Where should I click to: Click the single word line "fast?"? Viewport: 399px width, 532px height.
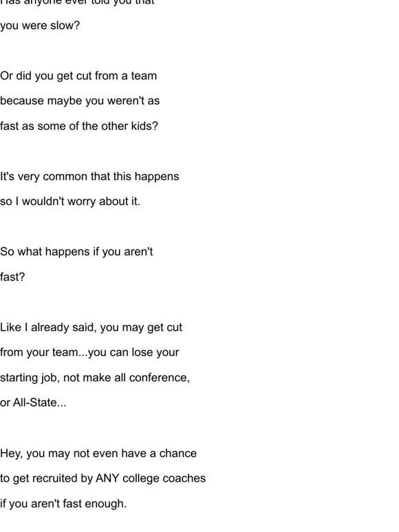12,277
